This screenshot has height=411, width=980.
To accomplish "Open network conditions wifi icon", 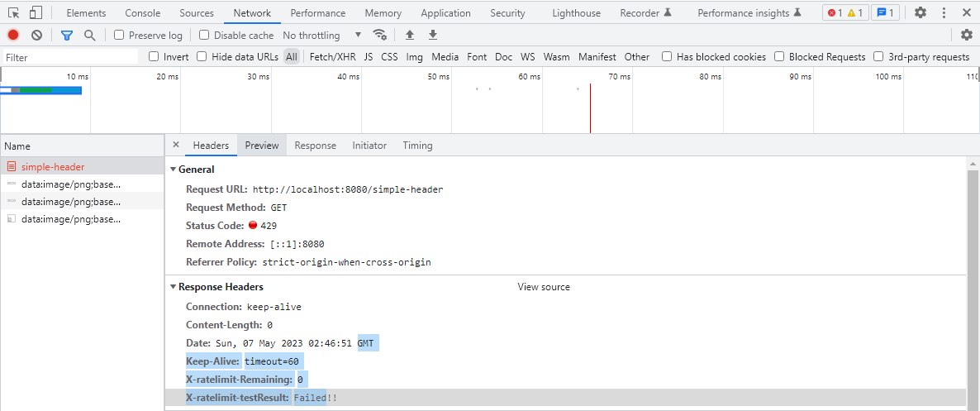I will pos(378,35).
